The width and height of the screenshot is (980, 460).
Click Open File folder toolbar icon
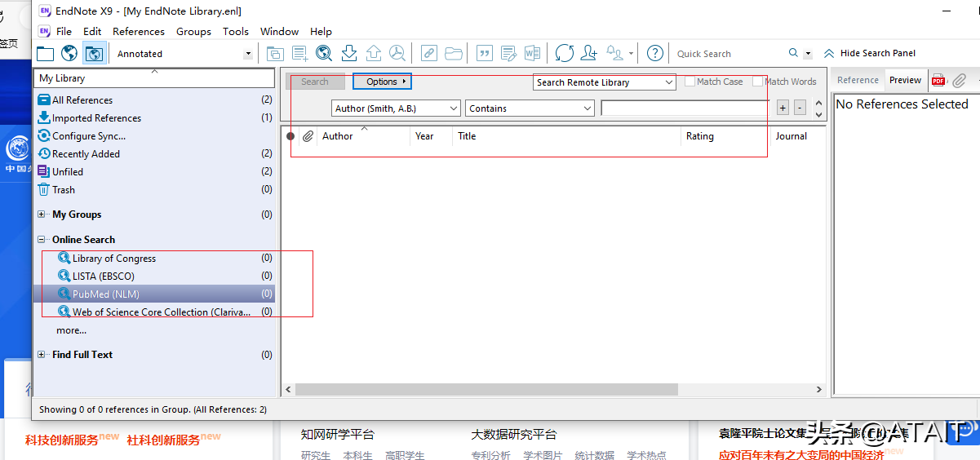point(454,54)
